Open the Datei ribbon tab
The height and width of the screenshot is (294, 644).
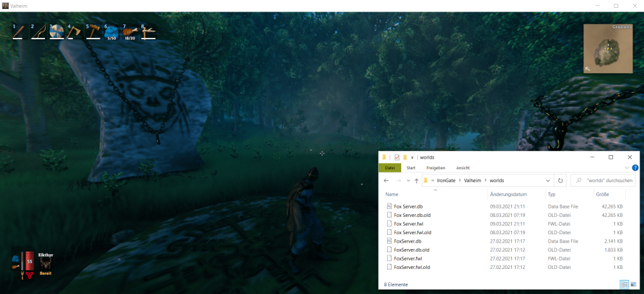[x=390, y=168]
